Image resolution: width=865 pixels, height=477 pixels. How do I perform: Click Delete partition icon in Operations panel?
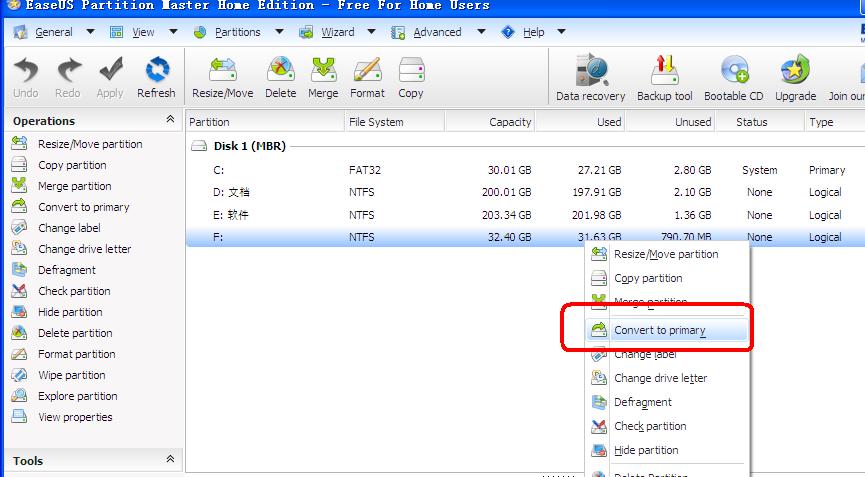[19, 332]
